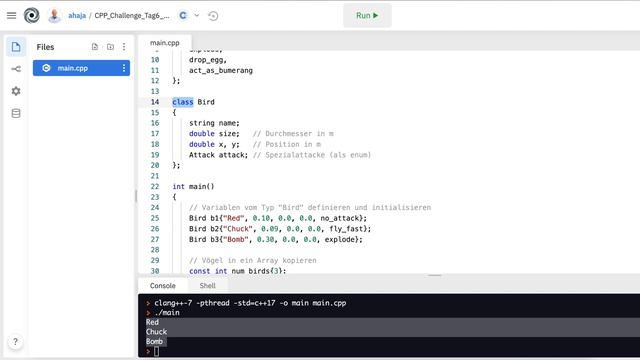Open the version control panel
Screen dimensions: 640x360
[16, 69]
